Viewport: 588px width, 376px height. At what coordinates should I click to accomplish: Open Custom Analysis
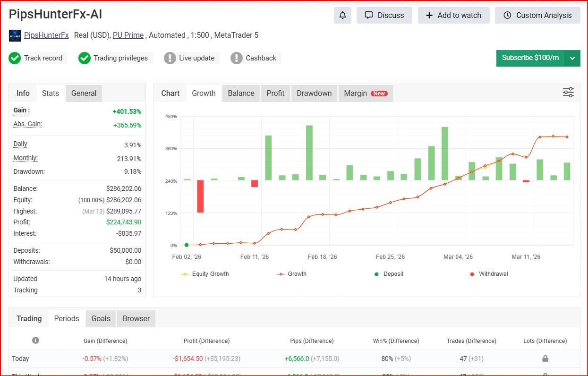pyautogui.click(x=537, y=15)
